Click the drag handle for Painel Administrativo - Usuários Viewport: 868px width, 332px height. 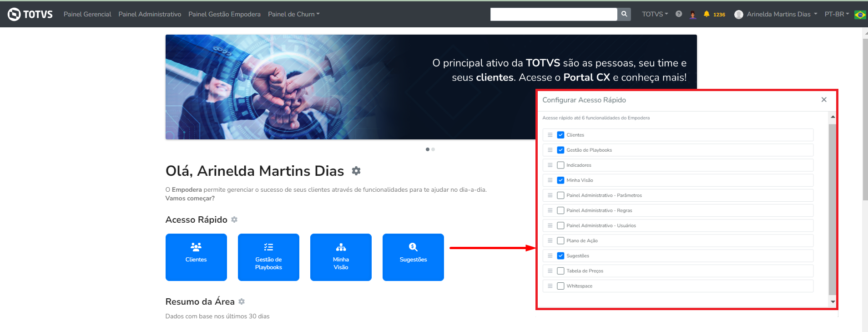pos(550,225)
